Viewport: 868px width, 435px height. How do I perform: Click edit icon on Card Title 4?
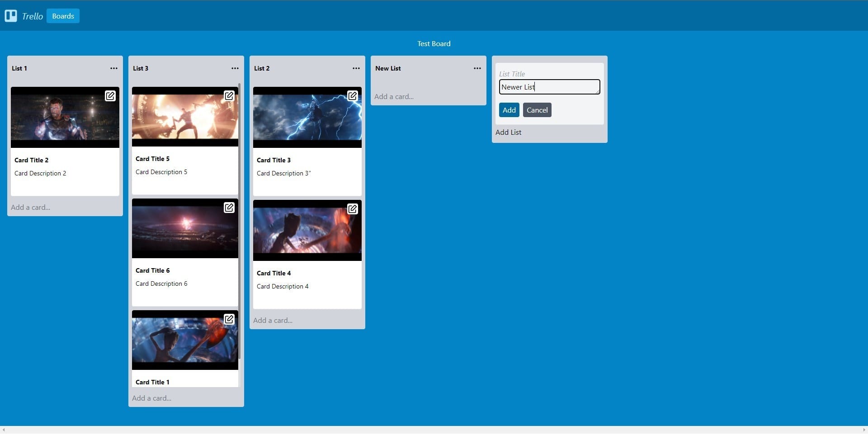(x=353, y=209)
